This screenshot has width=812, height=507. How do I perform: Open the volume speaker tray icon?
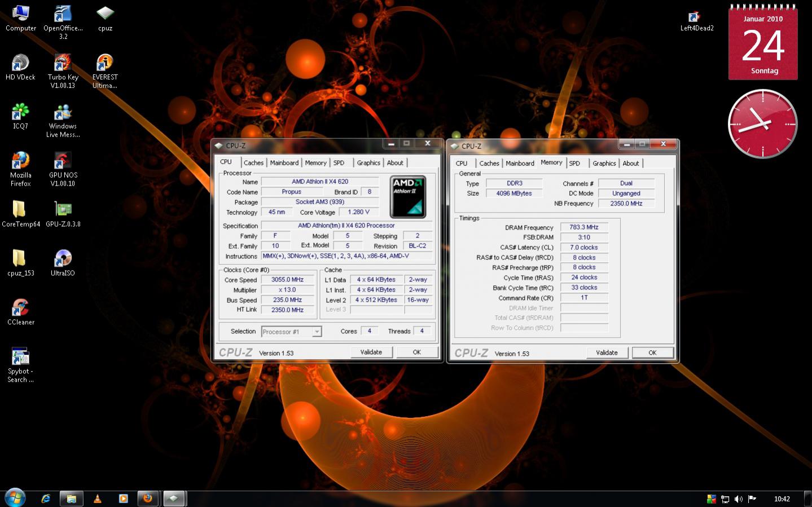pyautogui.click(x=739, y=499)
